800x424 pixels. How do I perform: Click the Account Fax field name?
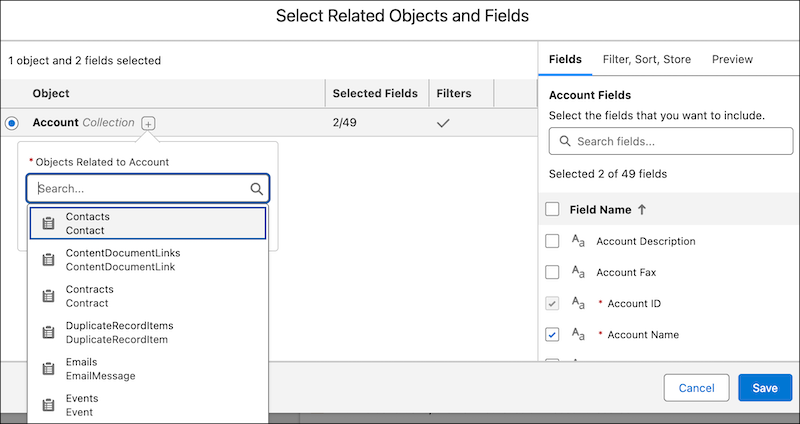point(626,272)
